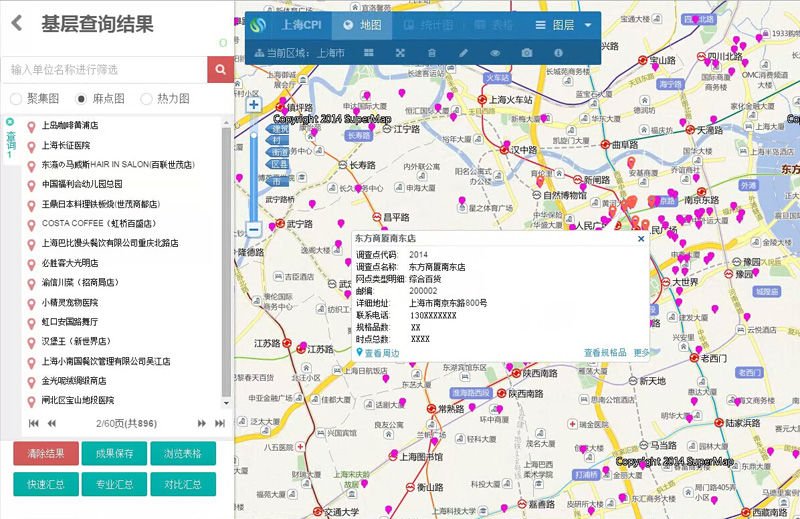800x519 pixels.
Task: Go to the previous results page
Action: click(52, 423)
